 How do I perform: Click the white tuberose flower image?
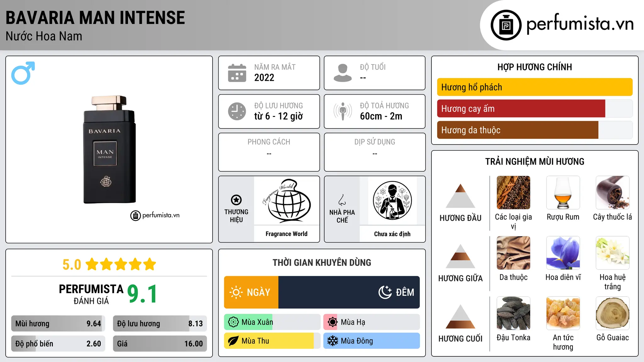coord(613,253)
